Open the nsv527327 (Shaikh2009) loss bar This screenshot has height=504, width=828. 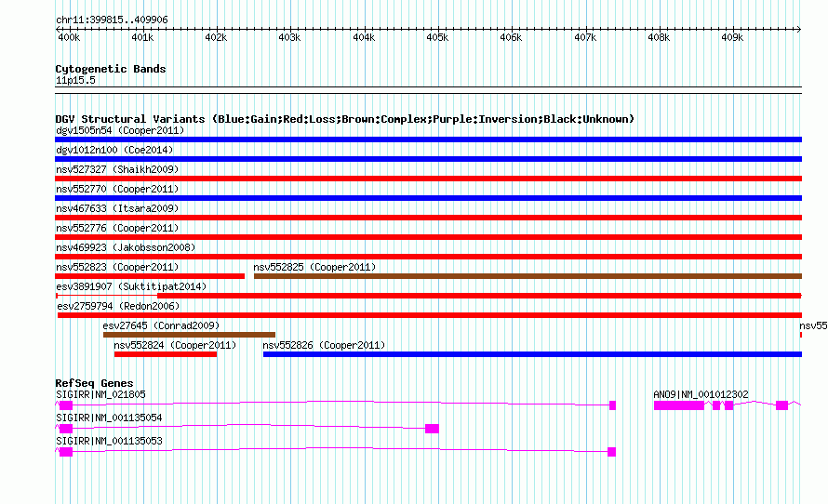[428, 179]
